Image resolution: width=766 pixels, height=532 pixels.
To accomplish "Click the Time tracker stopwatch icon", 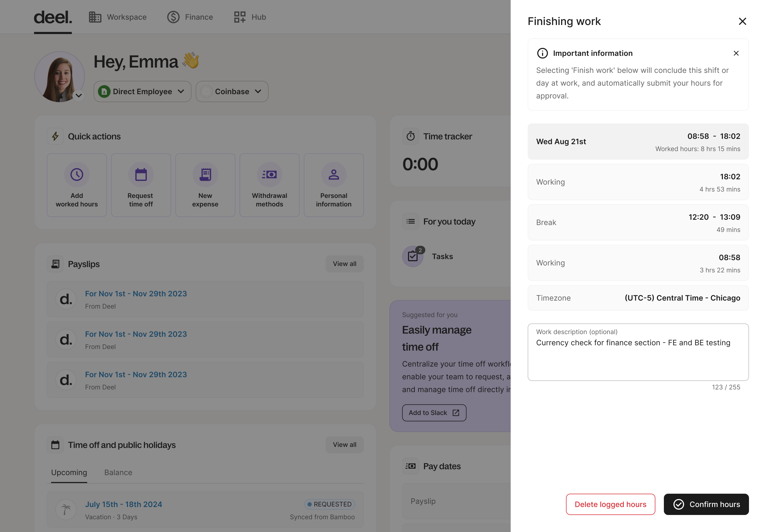I will pos(410,136).
